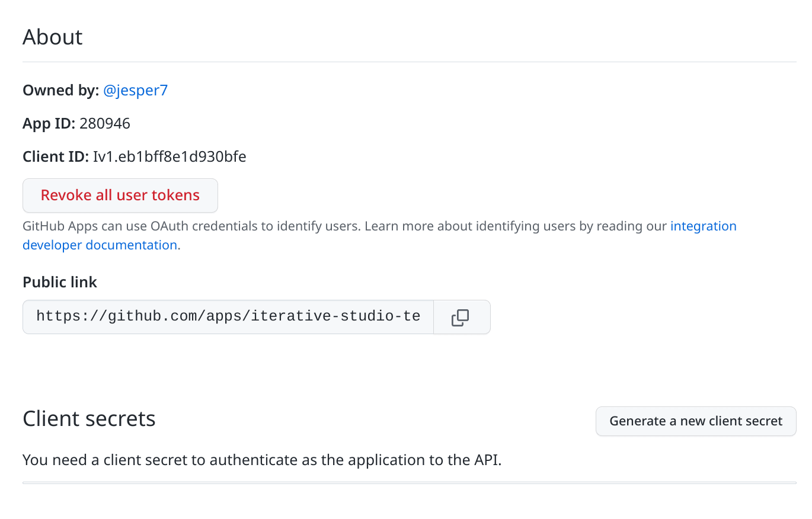Click the App ID value 280946
812x519 pixels.
point(105,124)
